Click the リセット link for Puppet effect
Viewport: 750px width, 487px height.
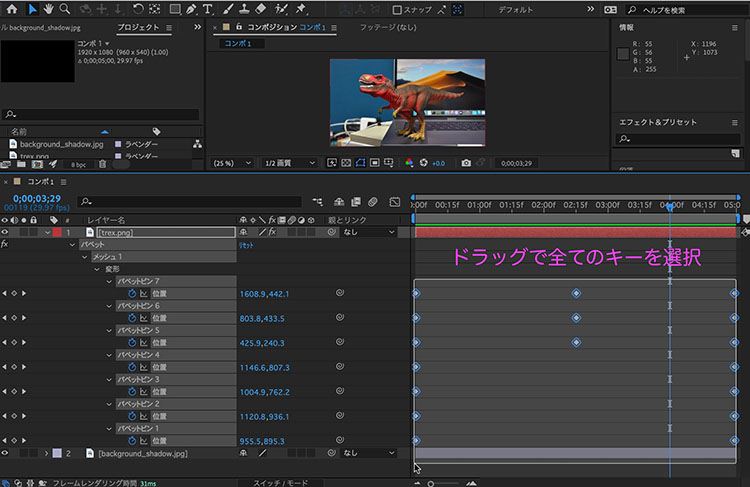[x=246, y=245]
